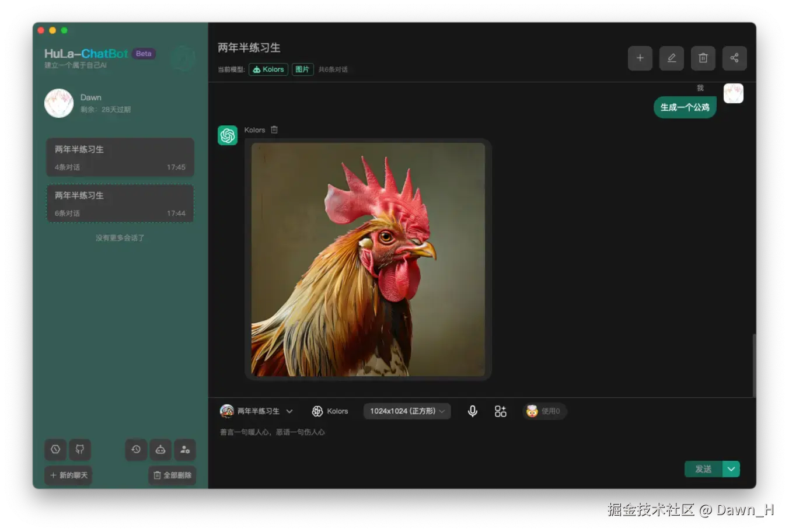Click the Kolors model tag in the header

point(268,69)
